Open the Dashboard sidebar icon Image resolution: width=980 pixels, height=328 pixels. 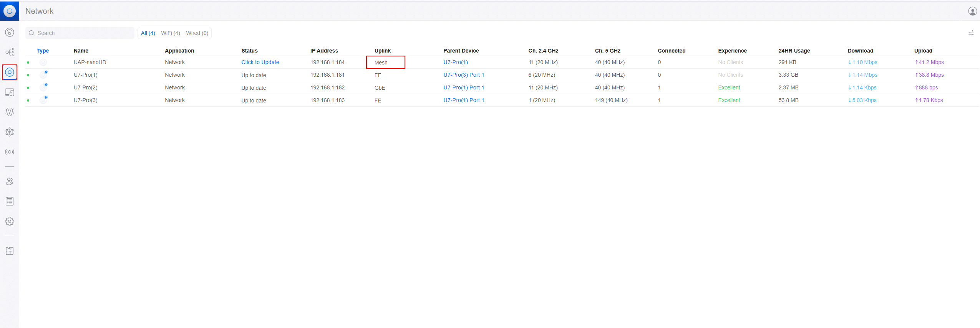10,32
